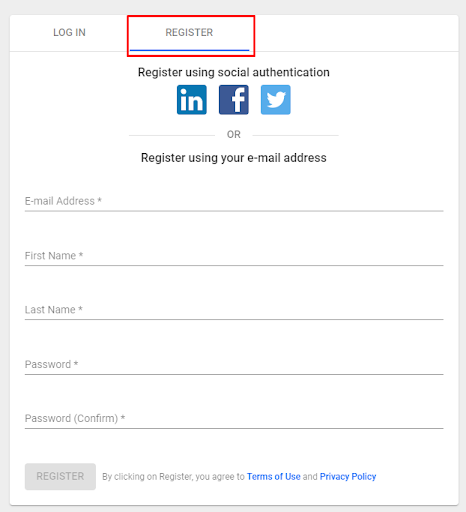The width and height of the screenshot is (466, 512).
Task: Click the "By clicking on Register" agreement text
Action: (x=173, y=477)
